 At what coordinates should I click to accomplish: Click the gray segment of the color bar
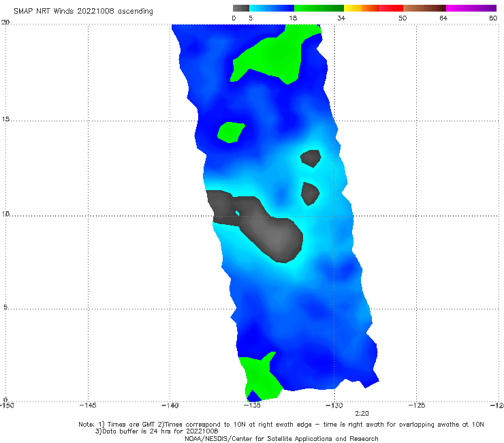241,8
